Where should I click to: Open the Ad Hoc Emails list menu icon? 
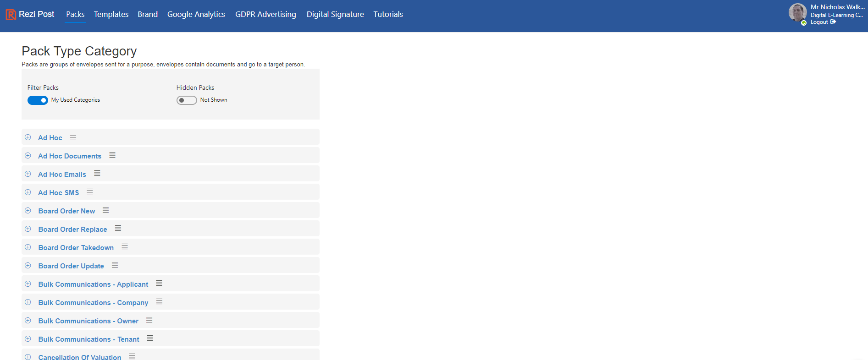(97, 174)
